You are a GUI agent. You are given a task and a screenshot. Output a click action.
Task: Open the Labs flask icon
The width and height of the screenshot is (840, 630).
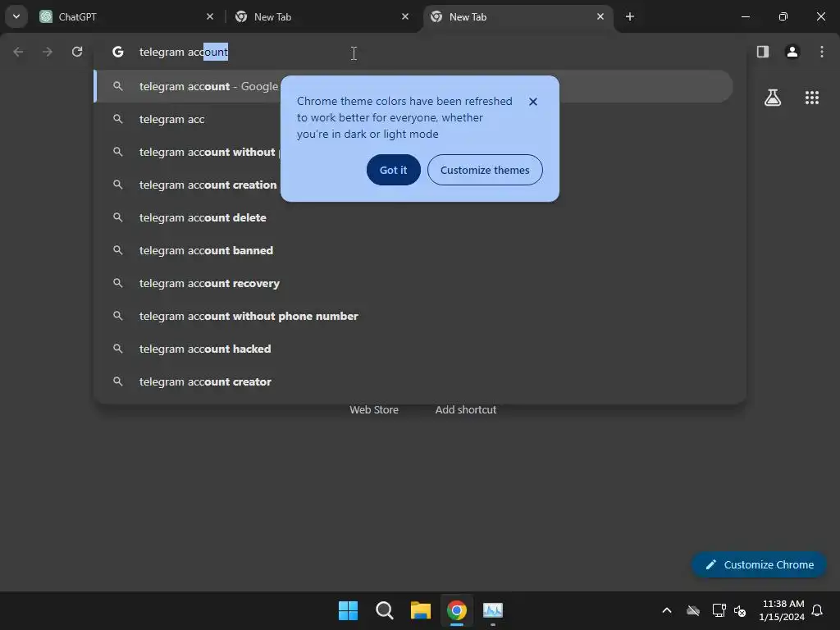click(x=773, y=98)
